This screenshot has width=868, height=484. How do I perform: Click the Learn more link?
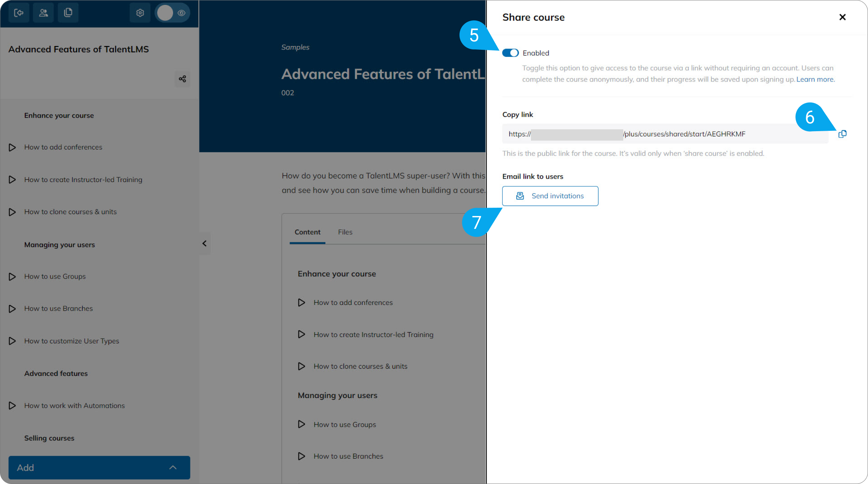point(815,79)
